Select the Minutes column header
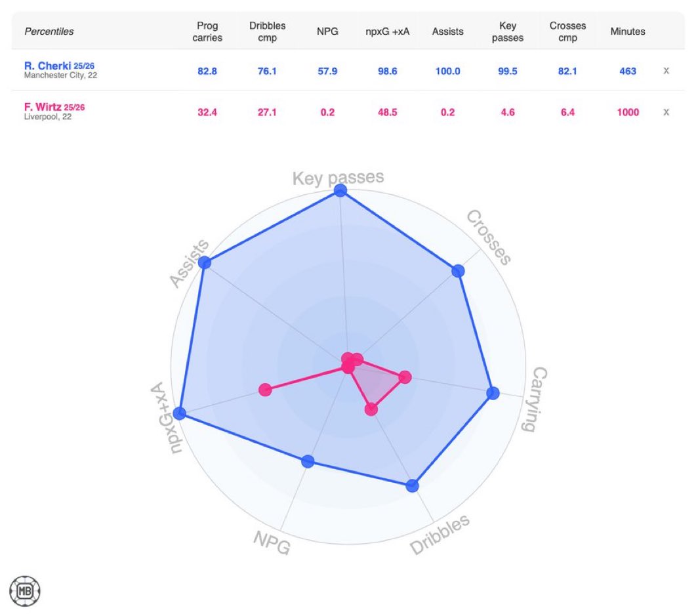696x616 pixels. 628,31
